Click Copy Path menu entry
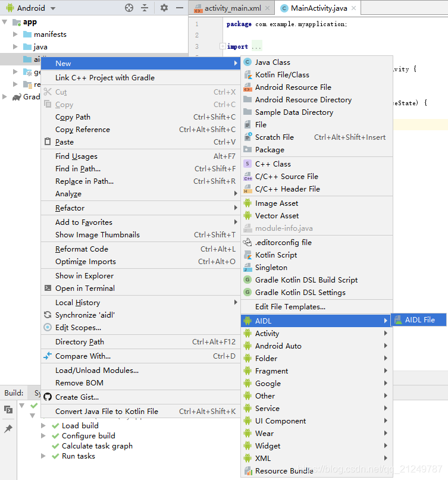Image resolution: width=448 pixels, height=480 pixels. coord(140,117)
